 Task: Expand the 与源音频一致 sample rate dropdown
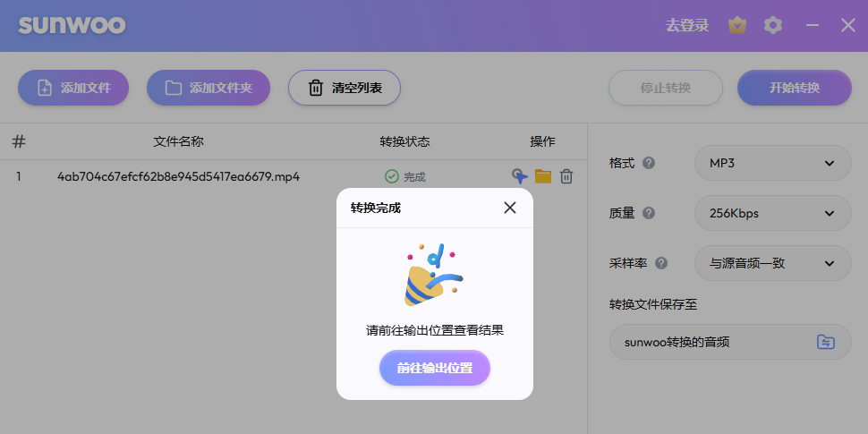click(772, 263)
